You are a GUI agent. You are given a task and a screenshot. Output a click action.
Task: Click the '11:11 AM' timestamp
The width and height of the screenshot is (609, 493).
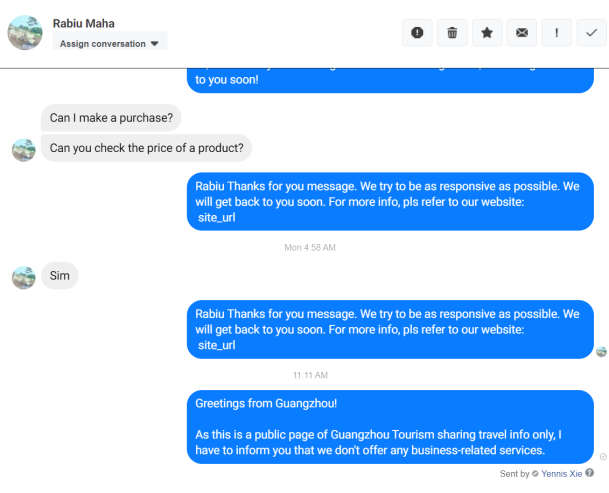[x=309, y=375]
